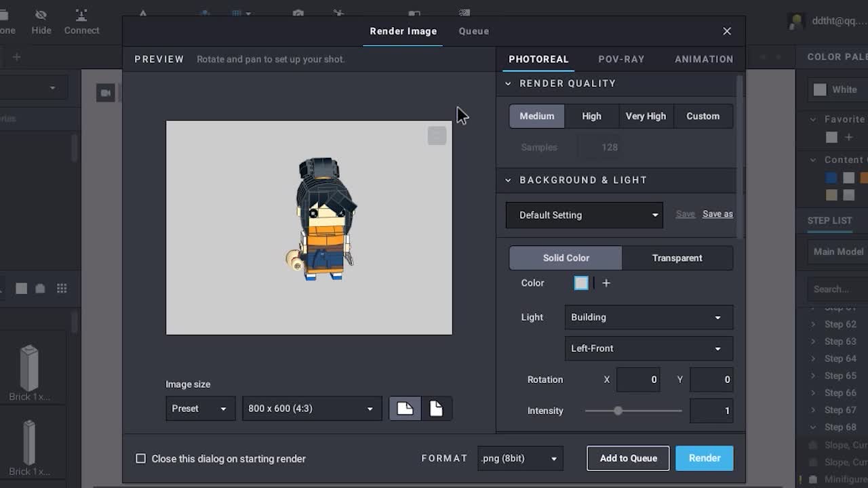Select portrait orientation icon for image size
Image resolution: width=868 pixels, height=488 pixels.
(436, 409)
